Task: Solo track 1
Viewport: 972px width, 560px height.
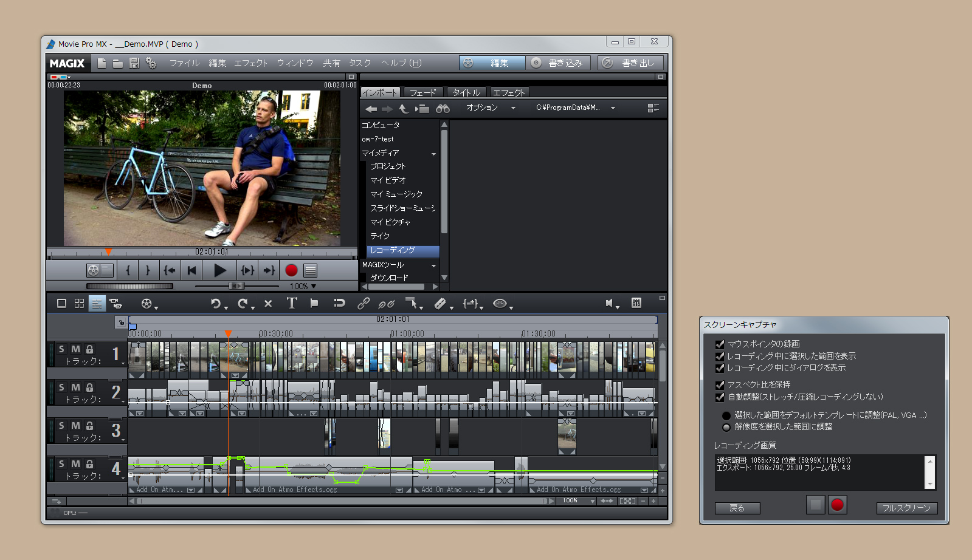Action: pos(61,349)
